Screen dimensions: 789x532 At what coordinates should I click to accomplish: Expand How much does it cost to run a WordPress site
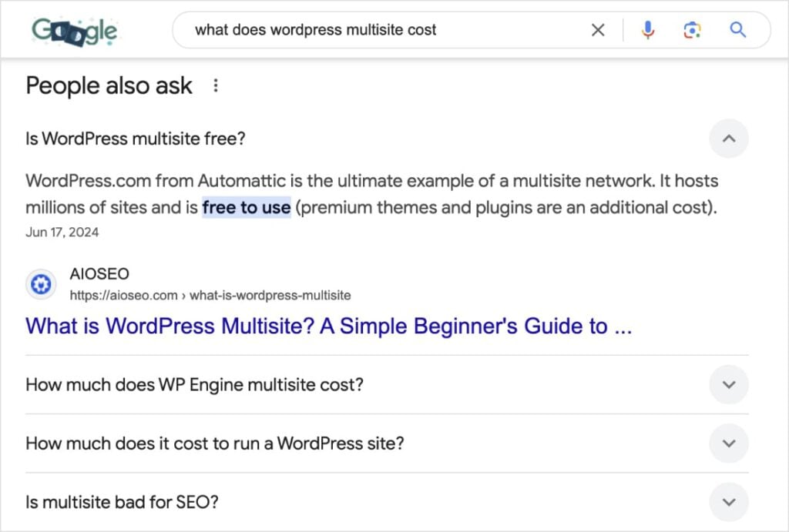click(x=728, y=443)
